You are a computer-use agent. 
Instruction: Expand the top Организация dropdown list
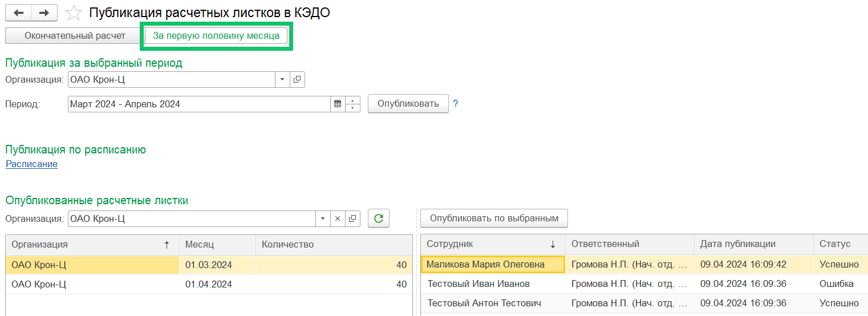coord(283,80)
